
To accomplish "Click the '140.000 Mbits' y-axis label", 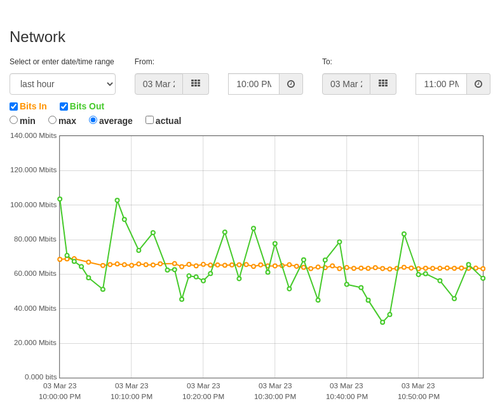I will (x=33, y=135).
